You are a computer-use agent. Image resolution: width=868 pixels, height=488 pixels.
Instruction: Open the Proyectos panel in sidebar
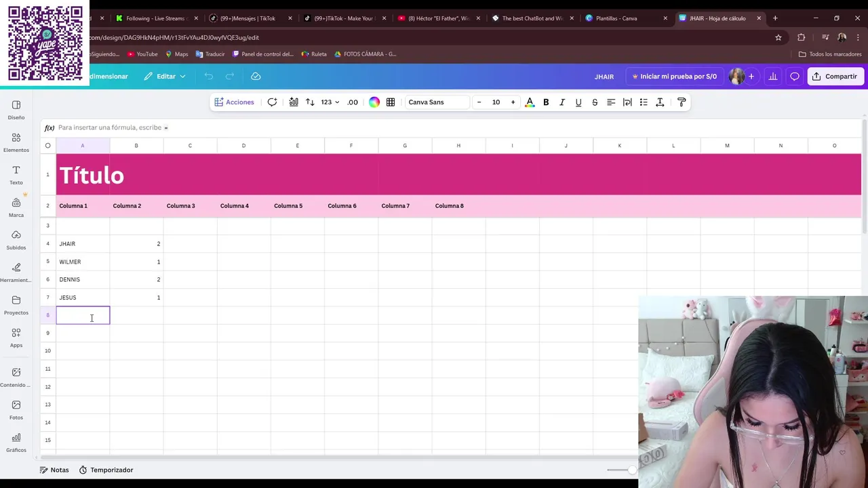(x=16, y=305)
